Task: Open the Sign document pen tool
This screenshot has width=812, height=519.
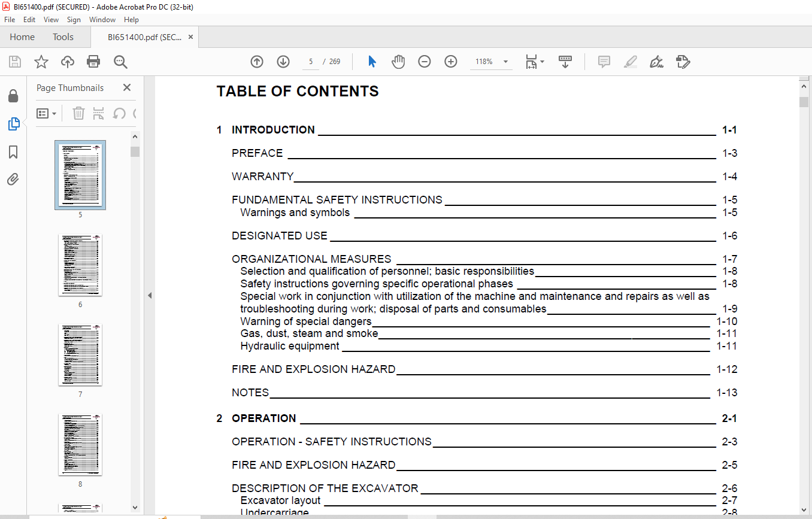Action: 656,62
